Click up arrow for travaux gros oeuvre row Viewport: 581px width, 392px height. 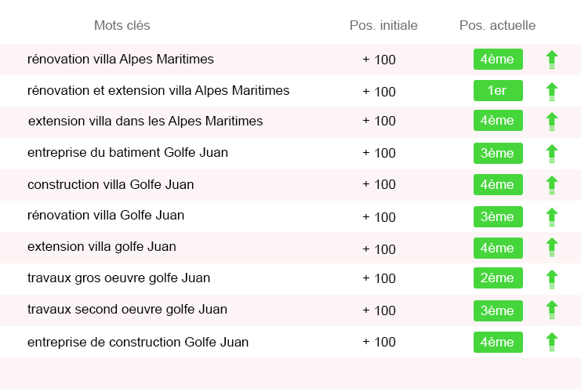point(552,278)
